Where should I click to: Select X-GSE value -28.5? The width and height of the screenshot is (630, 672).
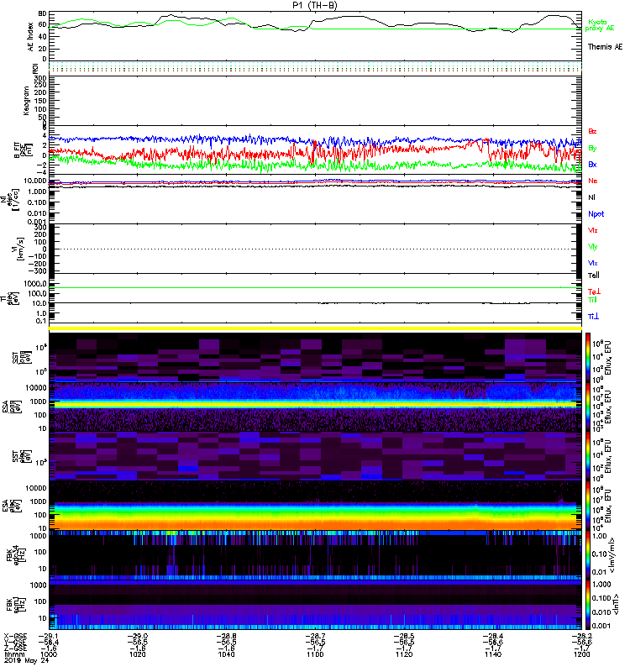(404, 636)
